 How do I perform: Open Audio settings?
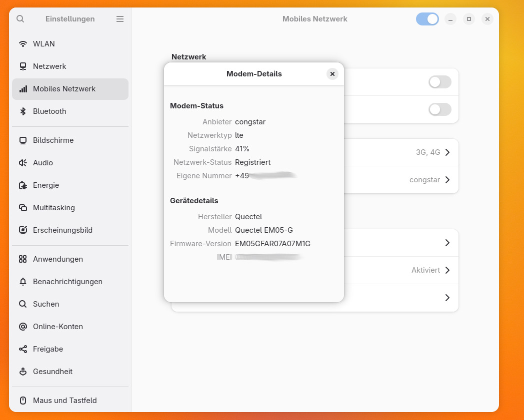[x=70, y=163]
